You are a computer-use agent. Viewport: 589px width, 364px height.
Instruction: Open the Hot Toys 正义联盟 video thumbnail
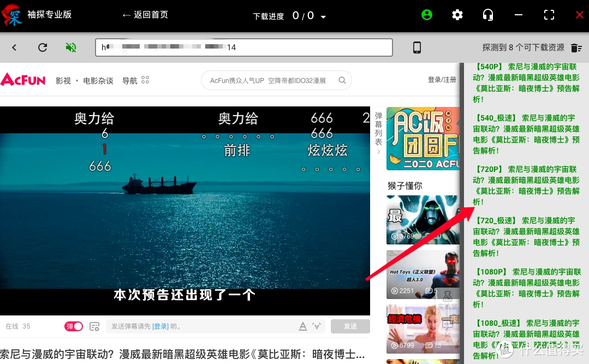click(423, 275)
